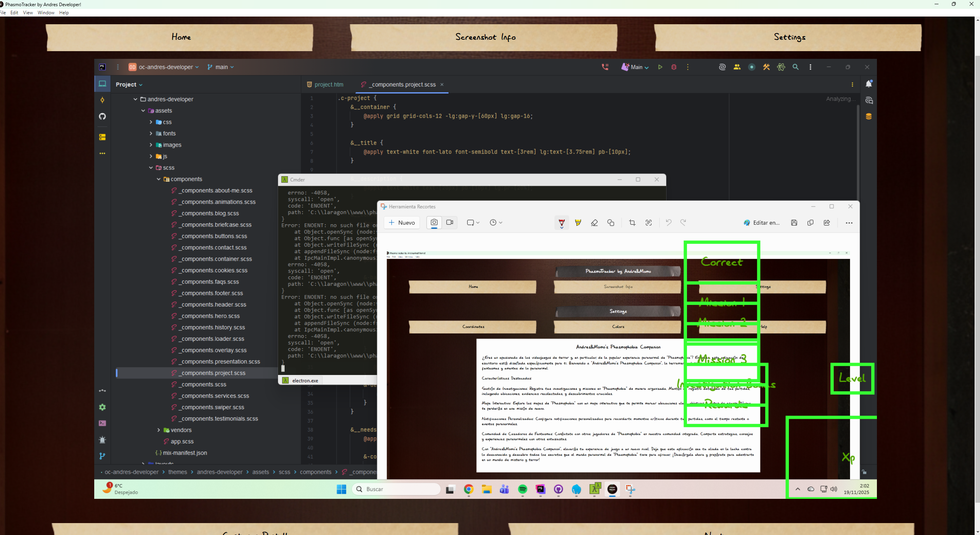Go to the Home page
This screenshot has height=535, width=980.
click(180, 37)
